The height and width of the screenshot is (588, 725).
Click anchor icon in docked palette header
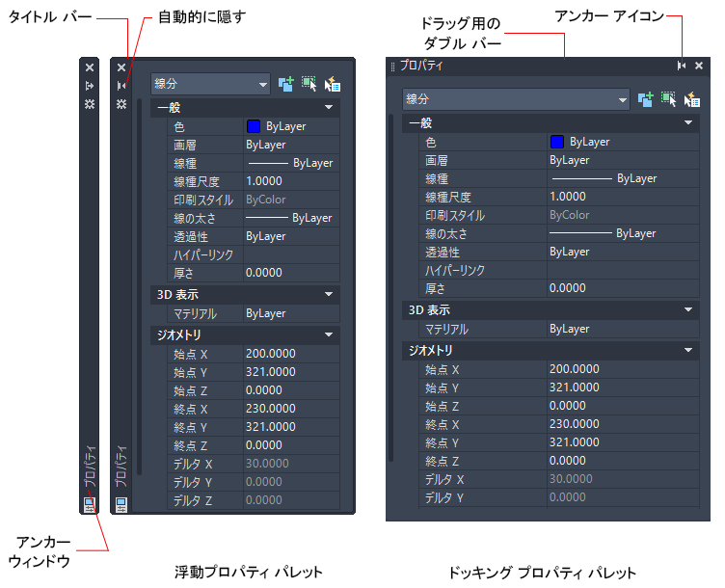[682, 66]
